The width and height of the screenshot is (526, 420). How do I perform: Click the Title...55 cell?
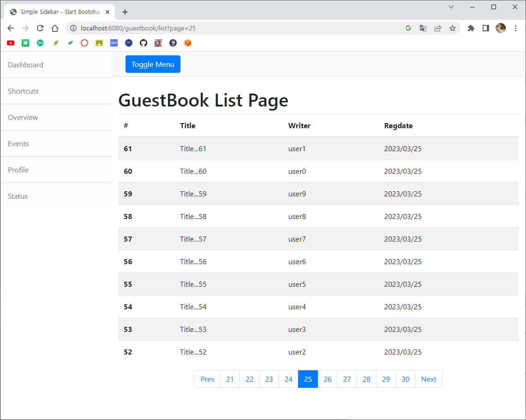[228, 284]
